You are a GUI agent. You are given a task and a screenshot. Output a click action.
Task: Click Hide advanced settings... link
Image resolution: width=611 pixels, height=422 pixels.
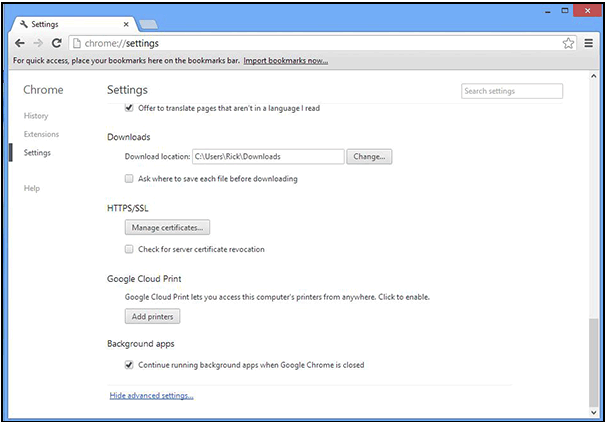(152, 396)
